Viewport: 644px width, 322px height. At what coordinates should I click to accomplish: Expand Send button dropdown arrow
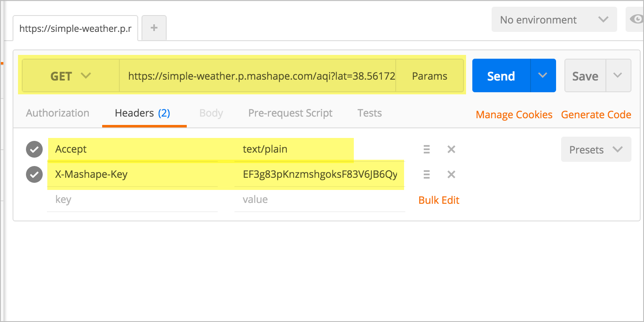coord(543,75)
